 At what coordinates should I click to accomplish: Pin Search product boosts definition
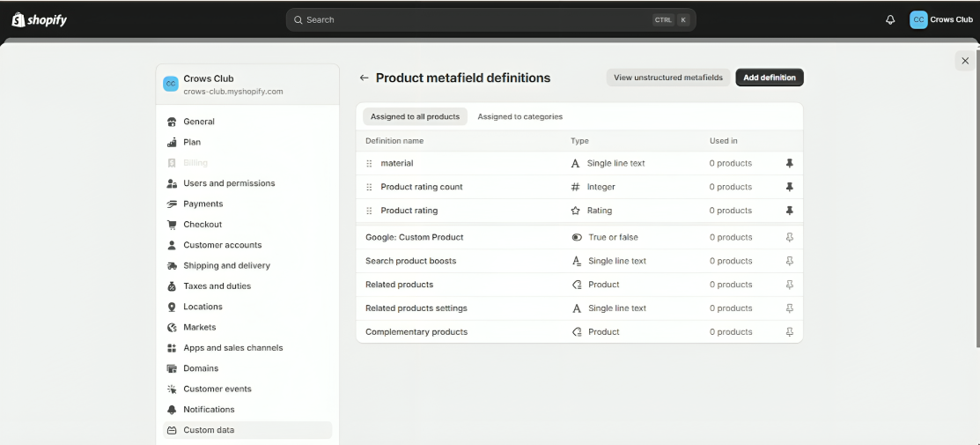coord(790,261)
